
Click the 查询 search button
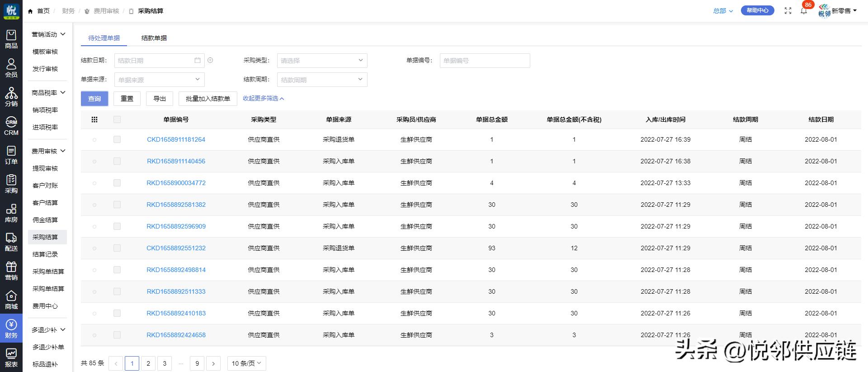click(x=94, y=99)
